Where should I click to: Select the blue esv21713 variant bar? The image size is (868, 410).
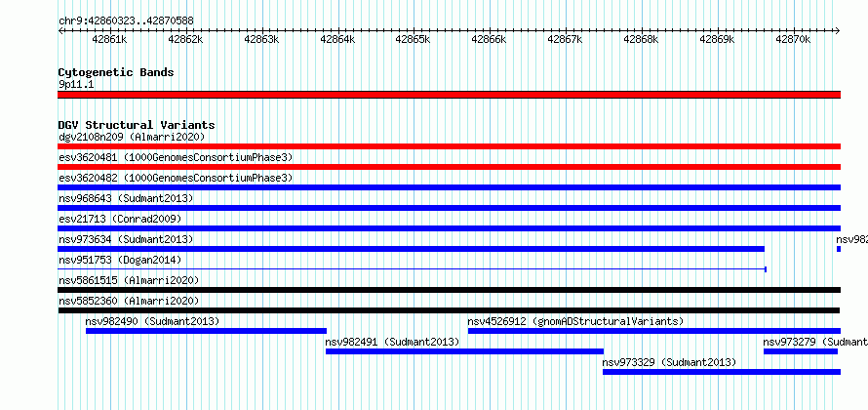(x=449, y=228)
